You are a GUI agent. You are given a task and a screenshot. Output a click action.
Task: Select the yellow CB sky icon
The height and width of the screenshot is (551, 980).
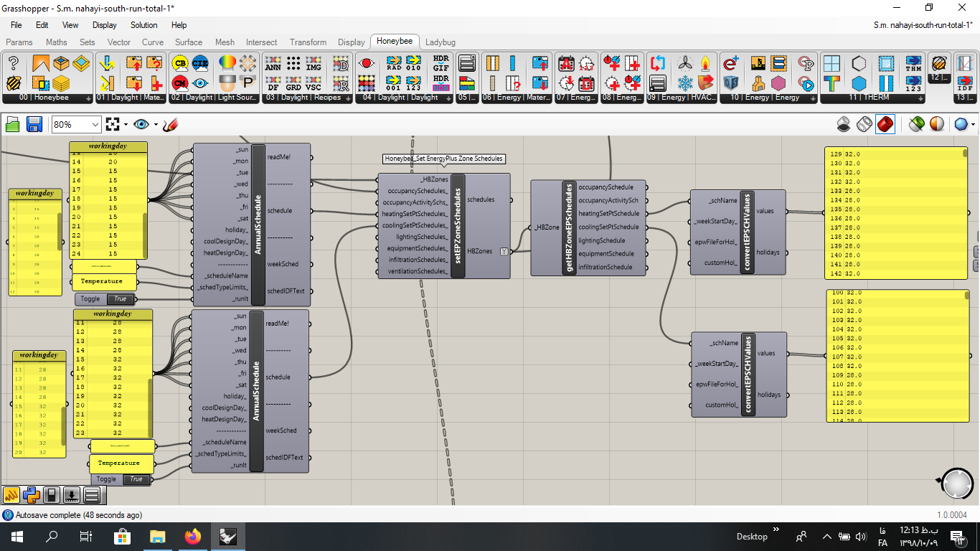pos(180,63)
